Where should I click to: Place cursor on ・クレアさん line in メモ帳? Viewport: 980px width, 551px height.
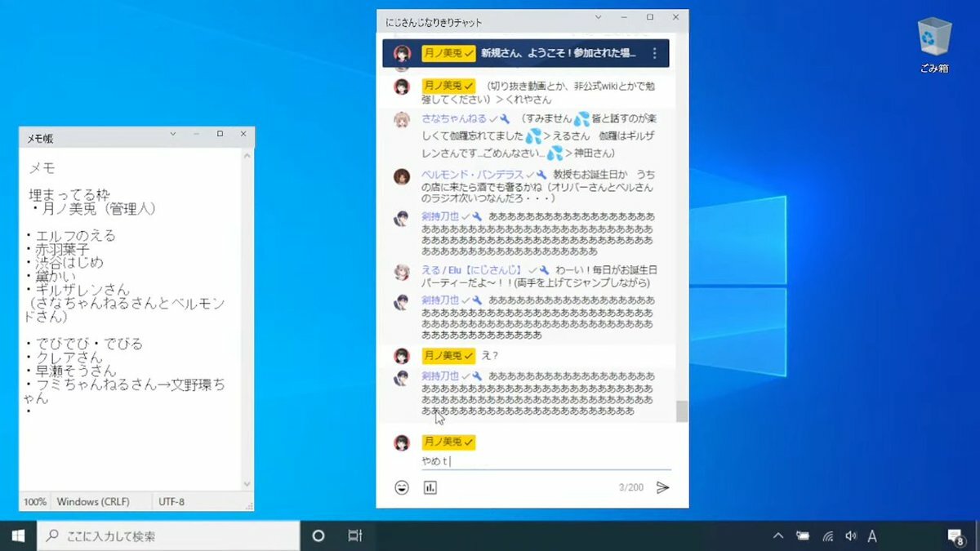pos(65,358)
